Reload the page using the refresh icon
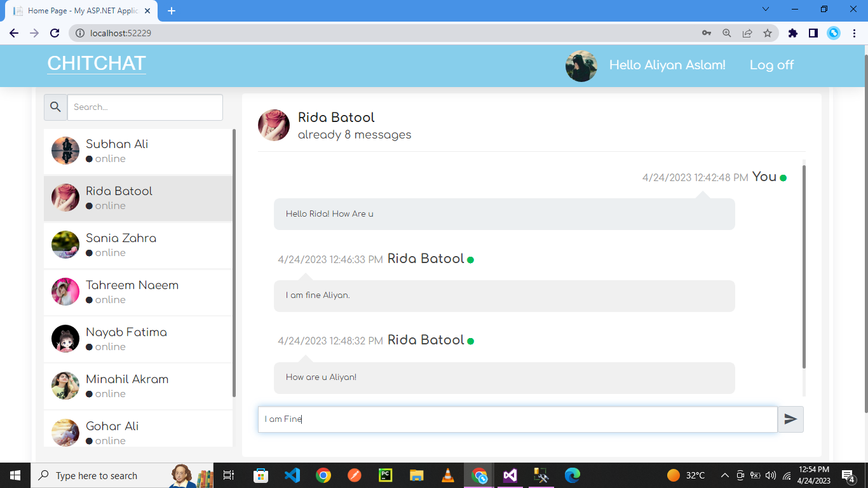 [x=55, y=33]
